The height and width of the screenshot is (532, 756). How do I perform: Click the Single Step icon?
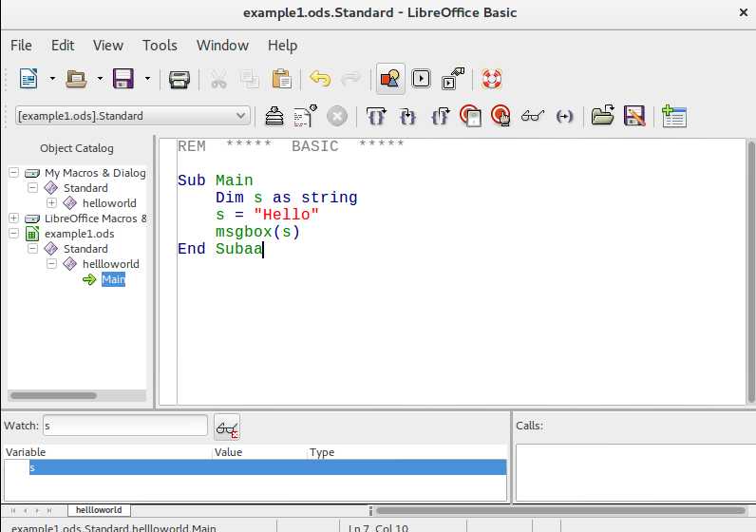(x=407, y=116)
